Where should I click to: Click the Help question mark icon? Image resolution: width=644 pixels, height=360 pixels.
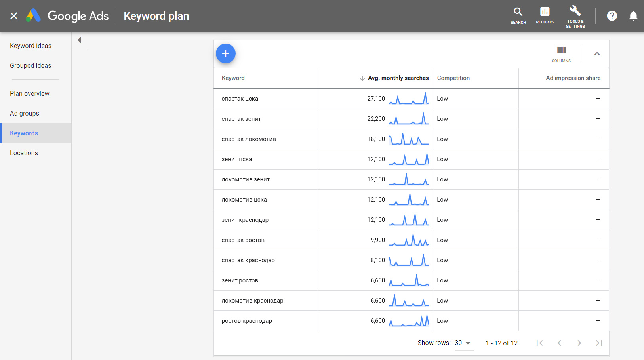(x=612, y=16)
